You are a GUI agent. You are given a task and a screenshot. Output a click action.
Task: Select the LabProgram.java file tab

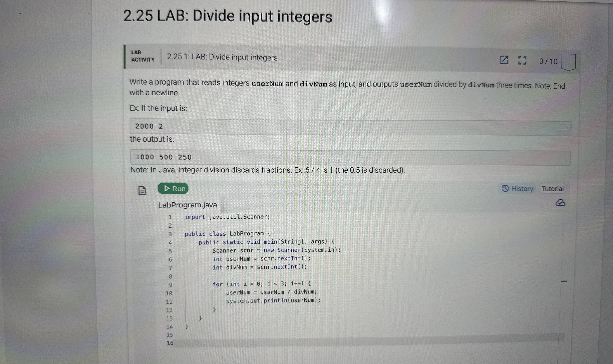(x=188, y=205)
